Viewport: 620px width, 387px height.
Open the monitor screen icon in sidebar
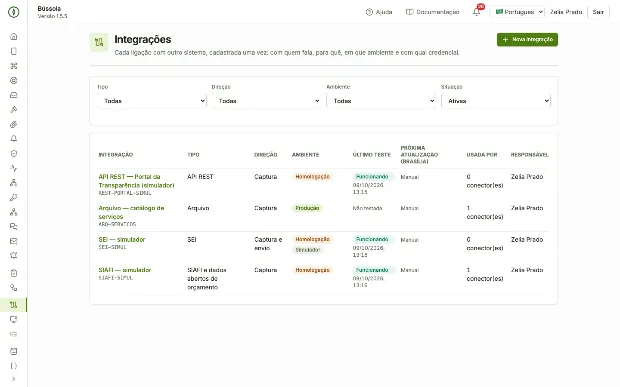13,319
